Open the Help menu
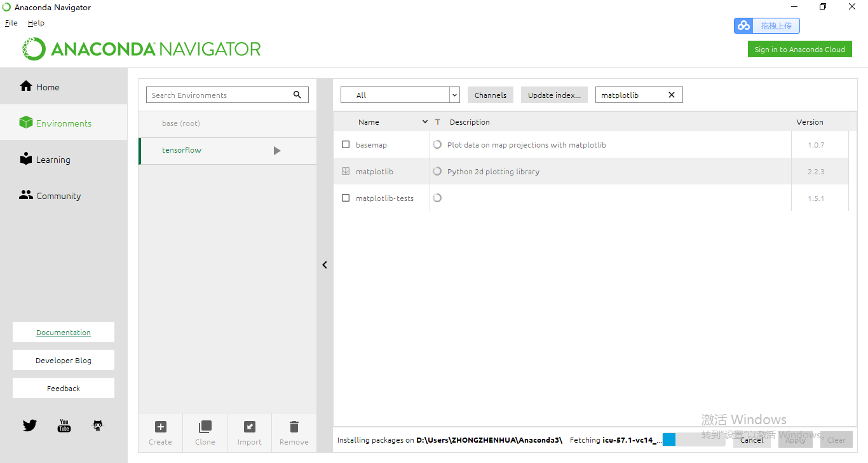The height and width of the screenshot is (463, 868). pos(36,23)
